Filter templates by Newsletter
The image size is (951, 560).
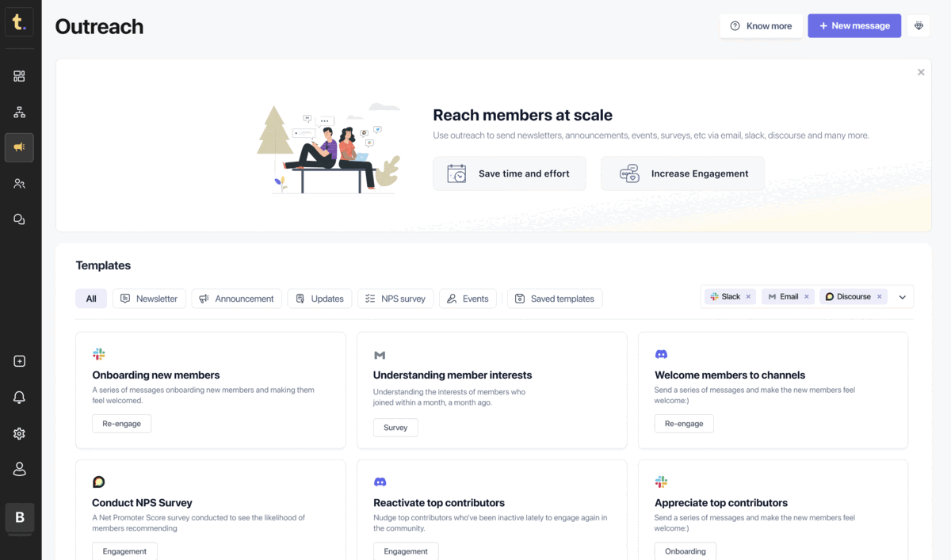coord(149,299)
